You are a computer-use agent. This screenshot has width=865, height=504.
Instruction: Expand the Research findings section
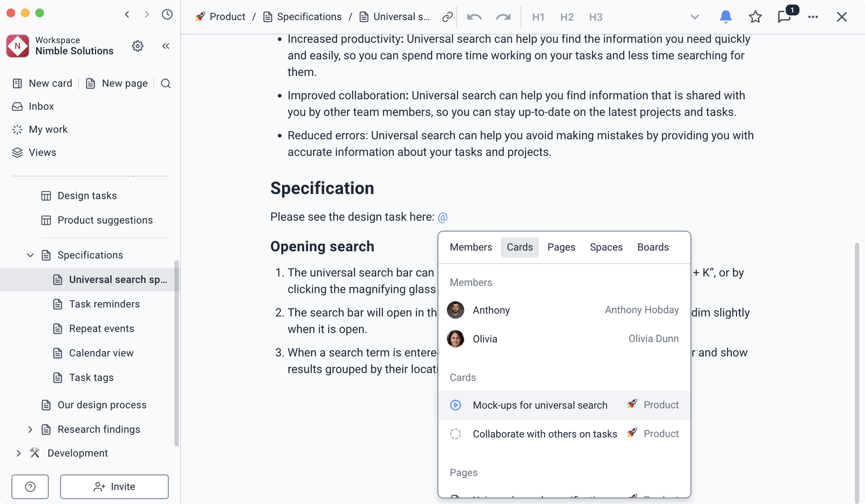pos(30,429)
